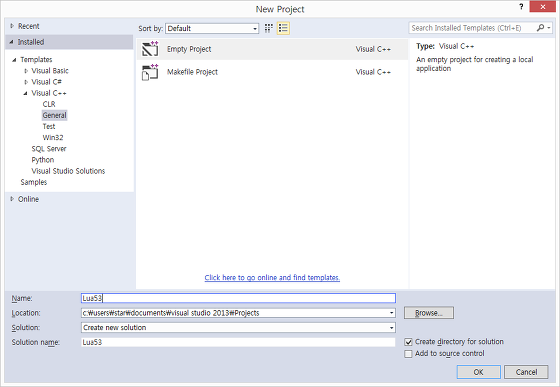Viewport: 560px width, 387px height.
Task: Select Visual Basic tree label
Action: pos(50,71)
